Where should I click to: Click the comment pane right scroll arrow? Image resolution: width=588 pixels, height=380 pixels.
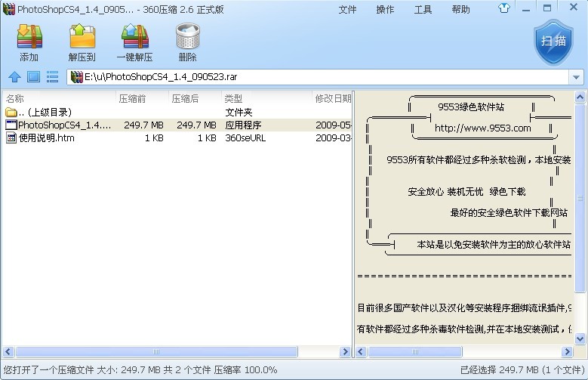(567, 352)
